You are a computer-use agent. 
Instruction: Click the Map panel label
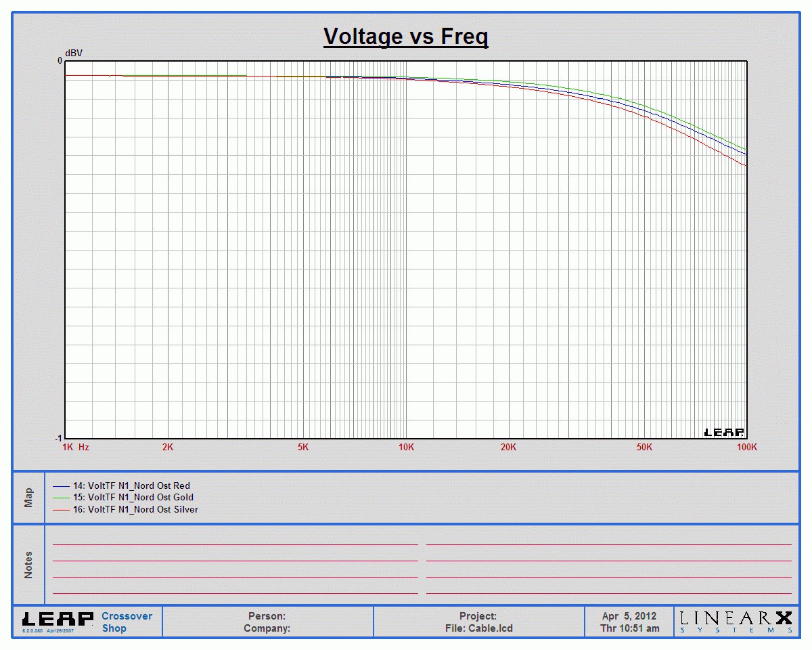tap(28, 498)
